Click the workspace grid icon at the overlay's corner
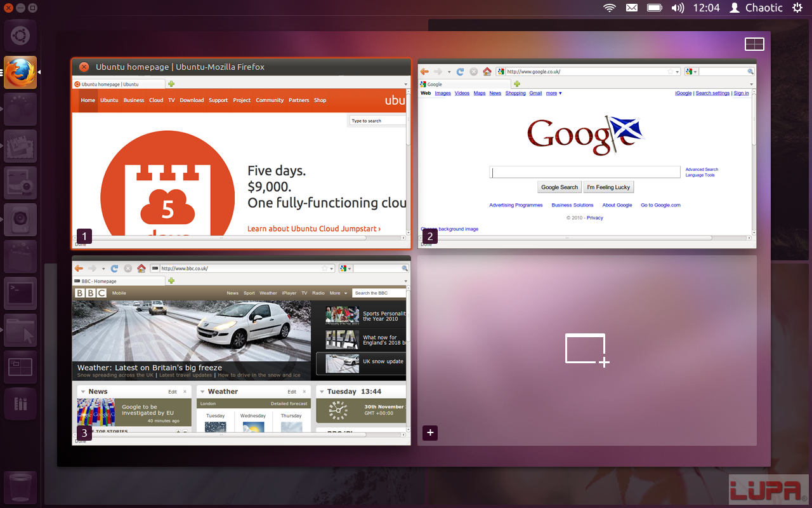This screenshot has width=812, height=508. pyautogui.click(x=754, y=44)
